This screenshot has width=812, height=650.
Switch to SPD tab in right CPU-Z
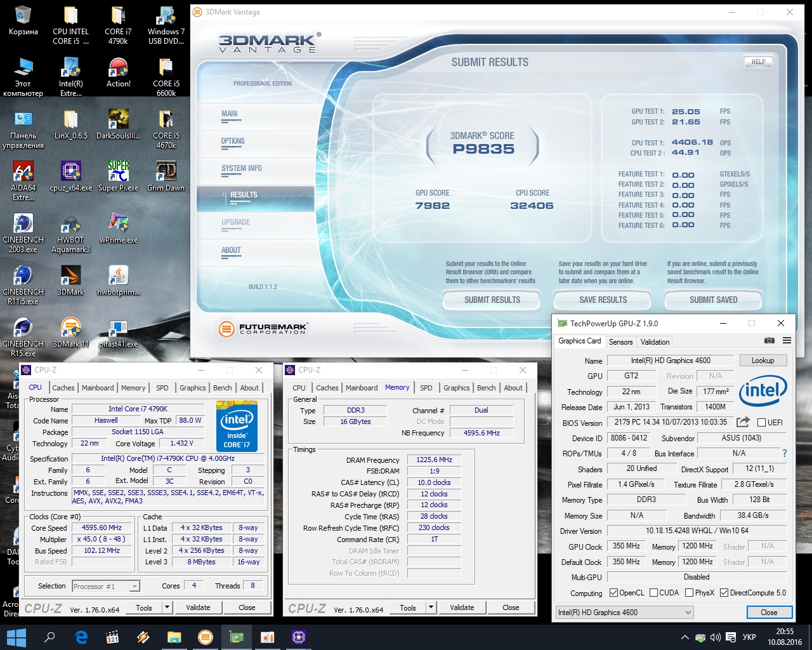426,388
